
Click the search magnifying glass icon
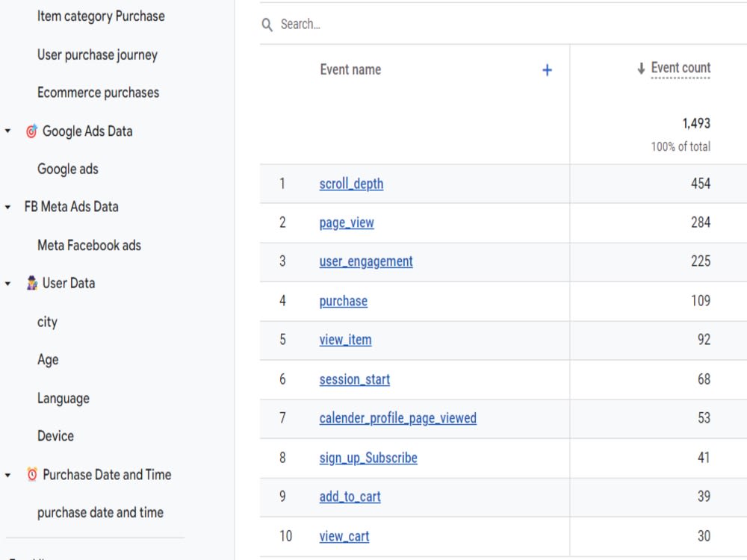267,24
